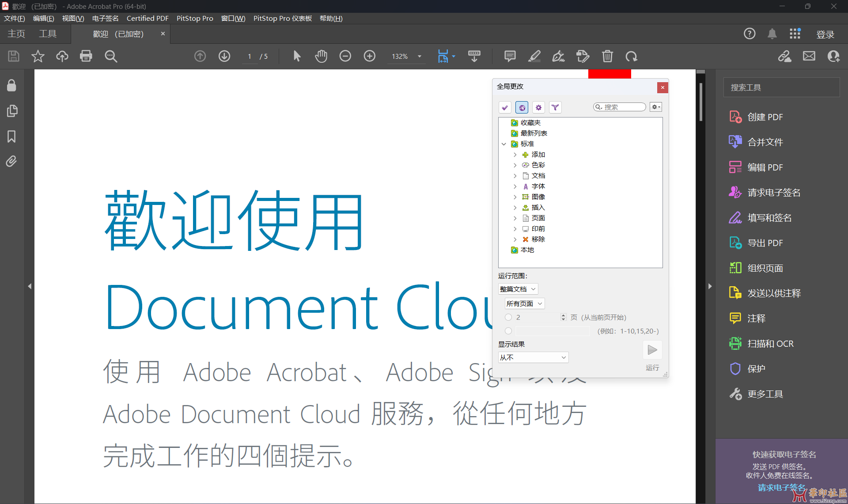
Task: Open the bookmarks side panel
Action: [11, 136]
